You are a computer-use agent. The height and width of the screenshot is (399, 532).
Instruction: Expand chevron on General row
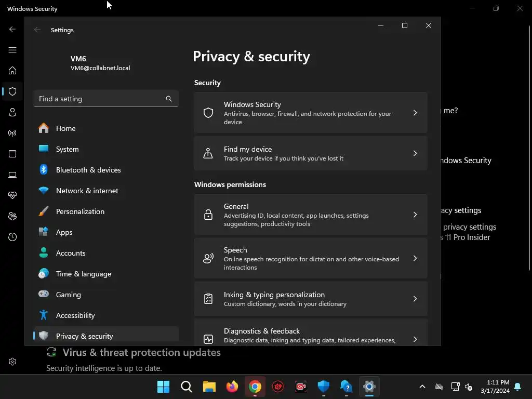pyautogui.click(x=415, y=215)
